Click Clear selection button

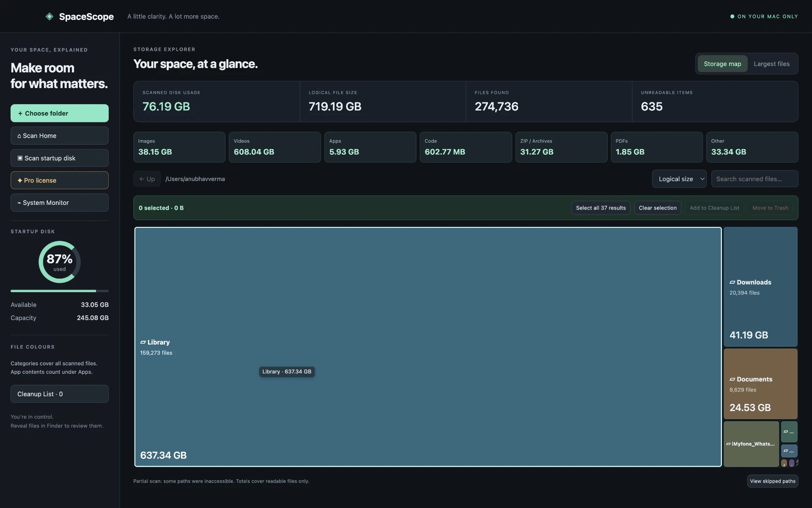(658, 208)
